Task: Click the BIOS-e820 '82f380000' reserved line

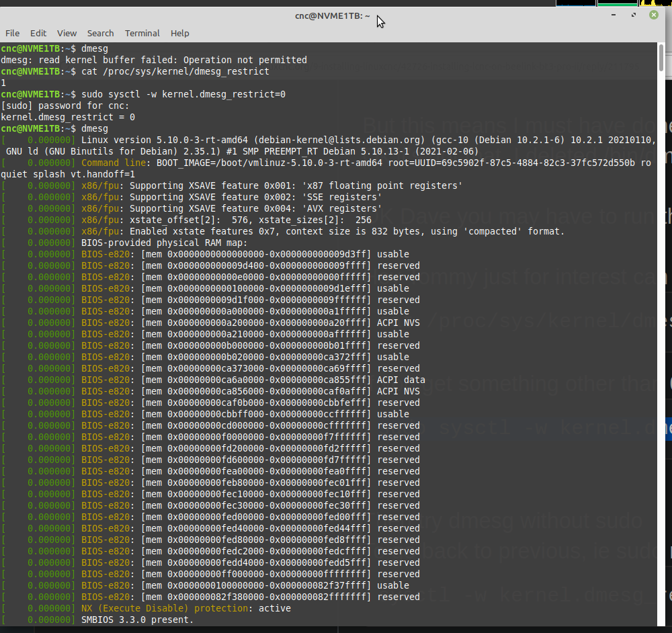Action: (x=210, y=597)
